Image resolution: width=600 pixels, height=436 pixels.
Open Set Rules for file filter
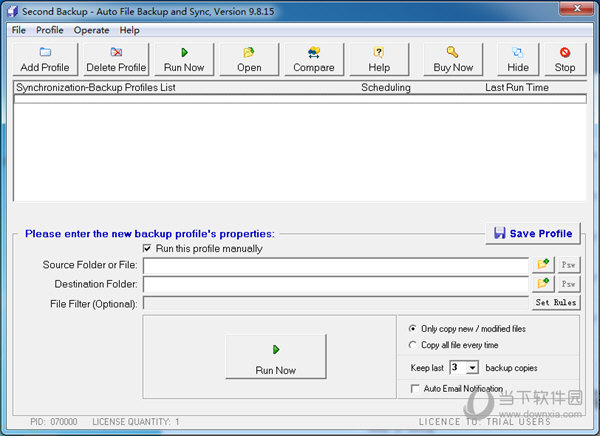click(x=556, y=302)
